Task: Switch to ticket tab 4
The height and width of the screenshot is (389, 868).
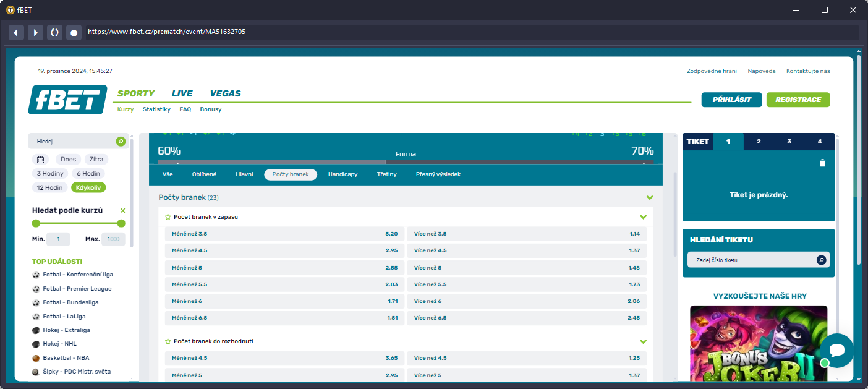Action: [x=820, y=142]
